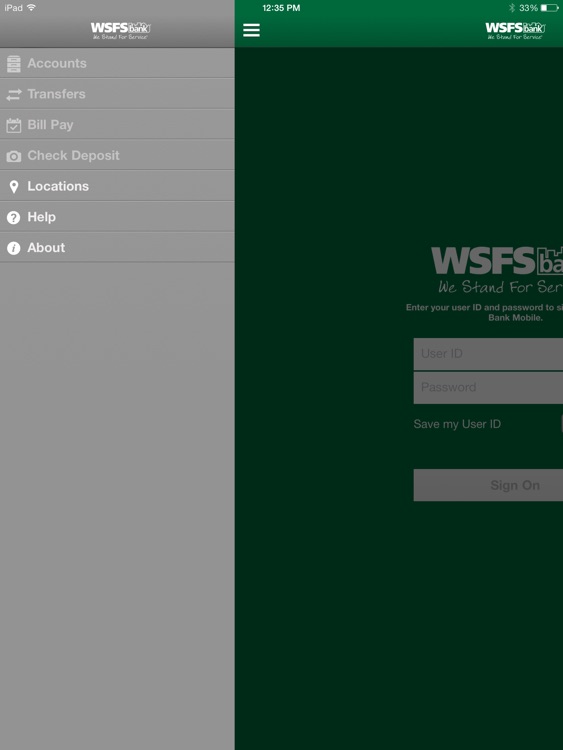563x750 pixels.
Task: Click the Help question mark icon
Action: [14, 218]
